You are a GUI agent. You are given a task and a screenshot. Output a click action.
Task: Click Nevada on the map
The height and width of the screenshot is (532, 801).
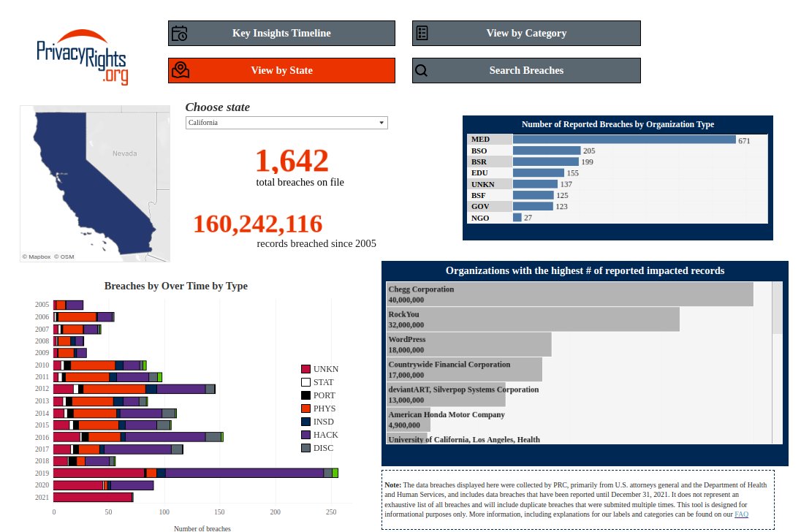tap(125, 153)
